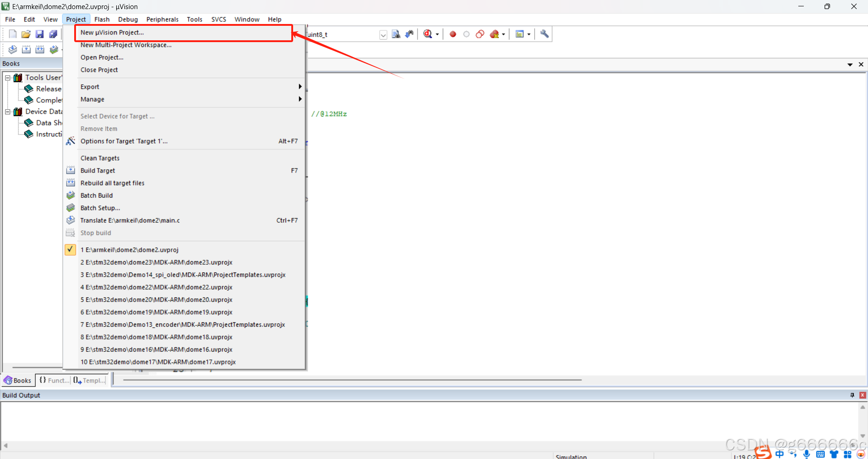Select Data Sheet book item
The image size is (868, 459).
(x=44, y=123)
